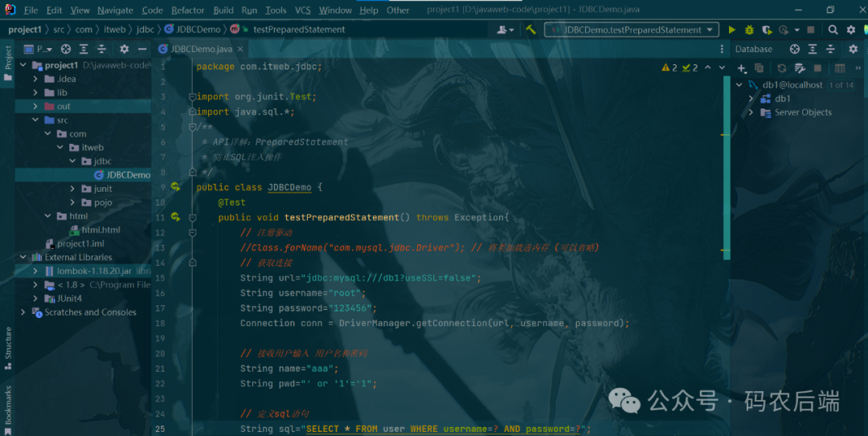This screenshot has width=868, height=436.
Task: Open the Build menu
Action: coord(223,10)
